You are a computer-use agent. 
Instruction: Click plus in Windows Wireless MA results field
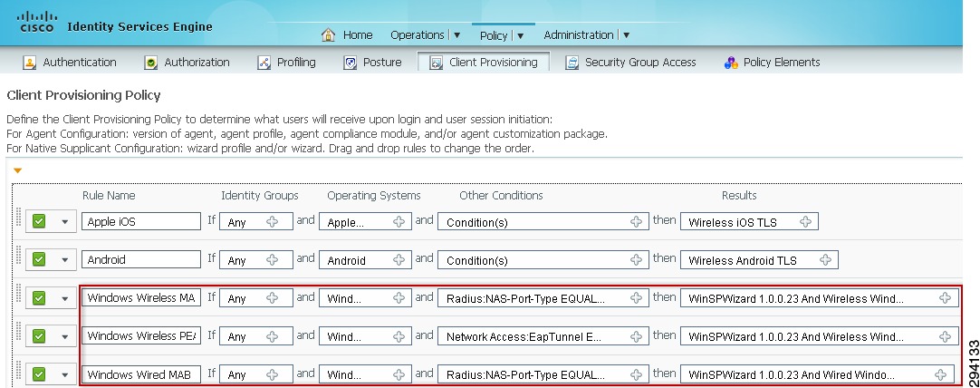(x=945, y=298)
